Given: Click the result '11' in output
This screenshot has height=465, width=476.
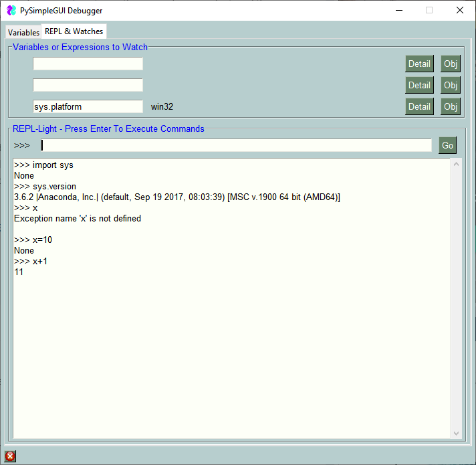Looking at the screenshot, I should 19,272.
